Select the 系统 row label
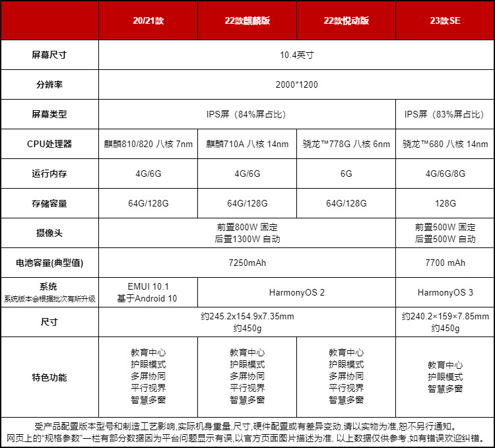 coord(49,292)
